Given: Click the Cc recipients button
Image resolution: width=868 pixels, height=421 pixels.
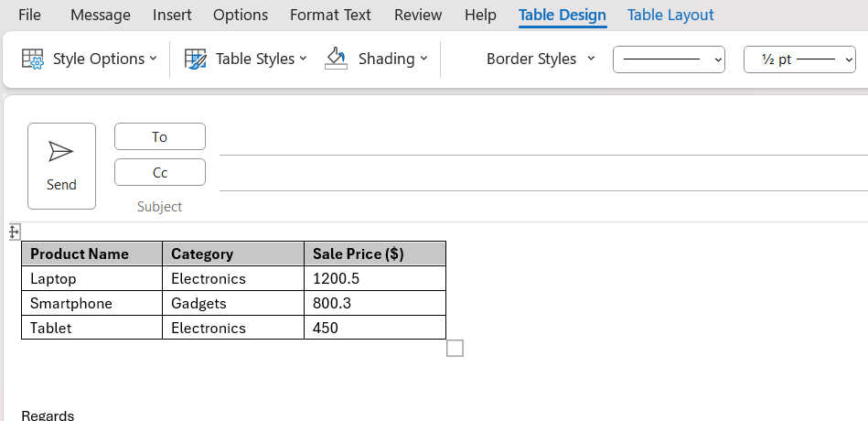Looking at the screenshot, I should pyautogui.click(x=160, y=172).
